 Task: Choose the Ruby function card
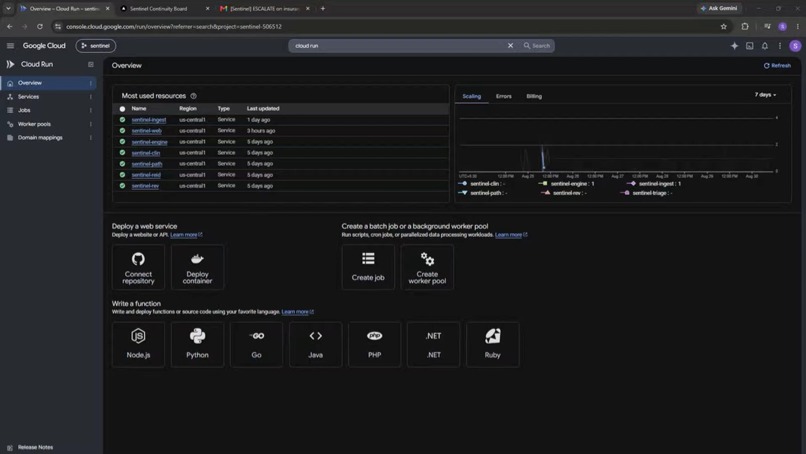(x=493, y=344)
